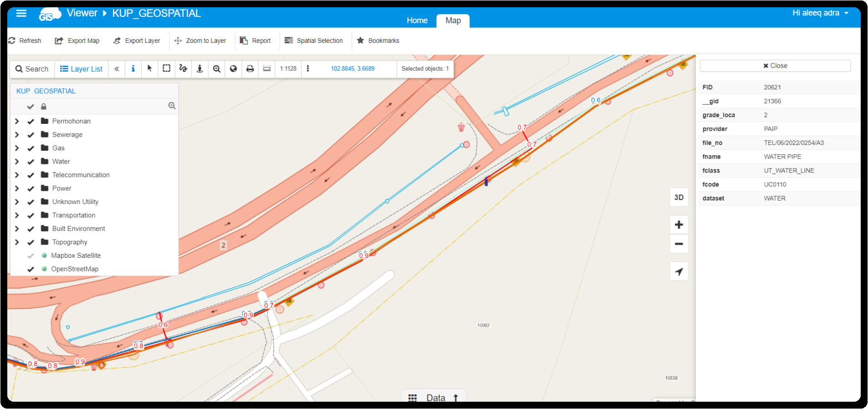Viewport: 868px width, 409px height.
Task: Select the rectangle selection tool
Action: pyautogui.click(x=166, y=69)
